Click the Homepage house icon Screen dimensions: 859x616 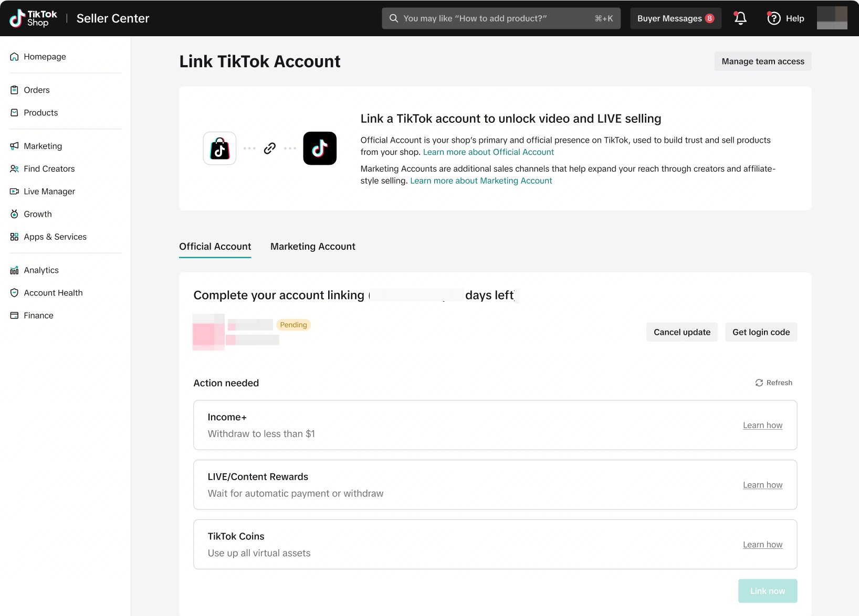pos(14,57)
